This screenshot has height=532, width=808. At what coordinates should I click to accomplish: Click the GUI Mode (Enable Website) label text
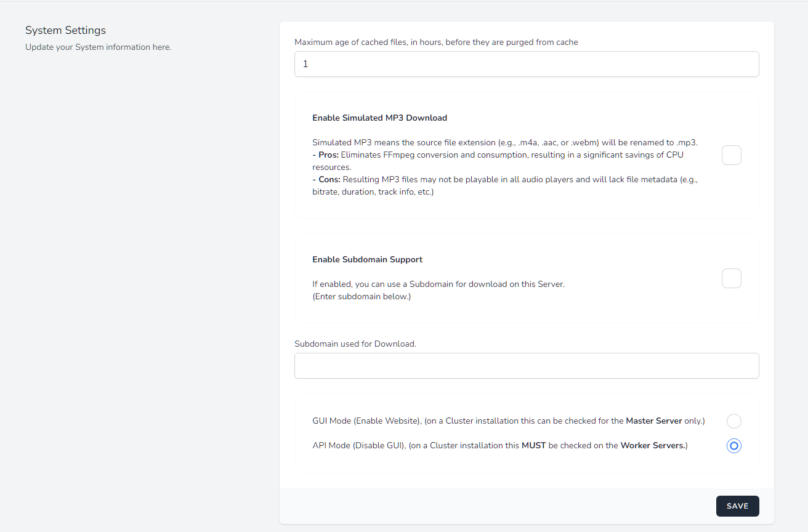pyautogui.click(x=508, y=421)
